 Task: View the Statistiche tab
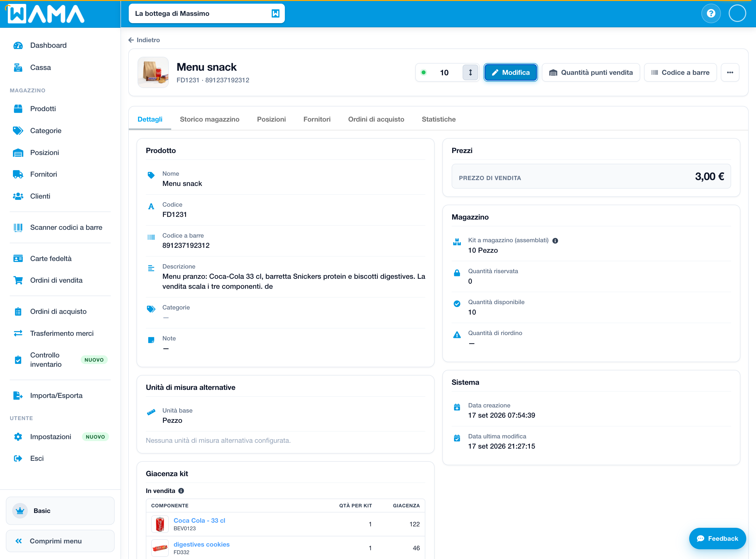pyautogui.click(x=439, y=119)
